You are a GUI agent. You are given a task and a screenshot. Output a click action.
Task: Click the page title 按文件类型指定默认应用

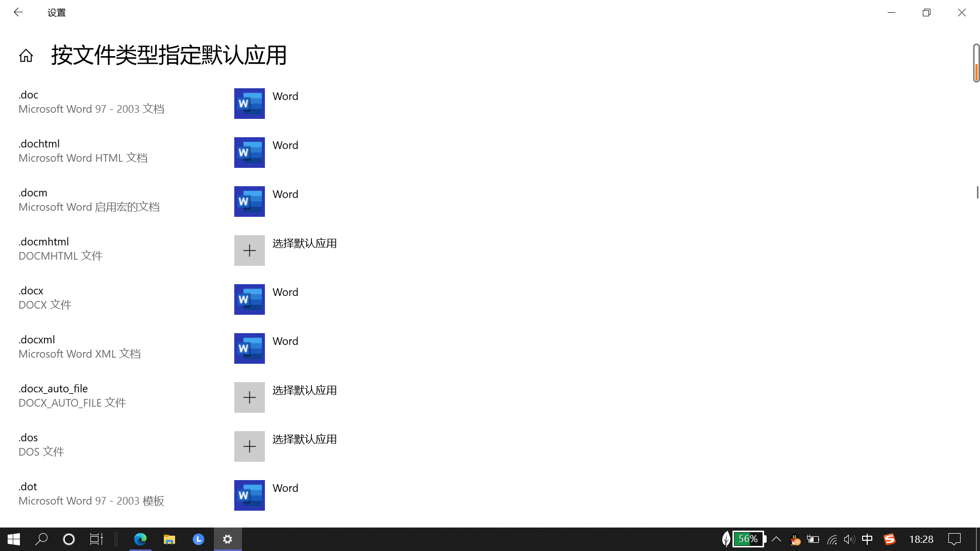pyautogui.click(x=169, y=55)
